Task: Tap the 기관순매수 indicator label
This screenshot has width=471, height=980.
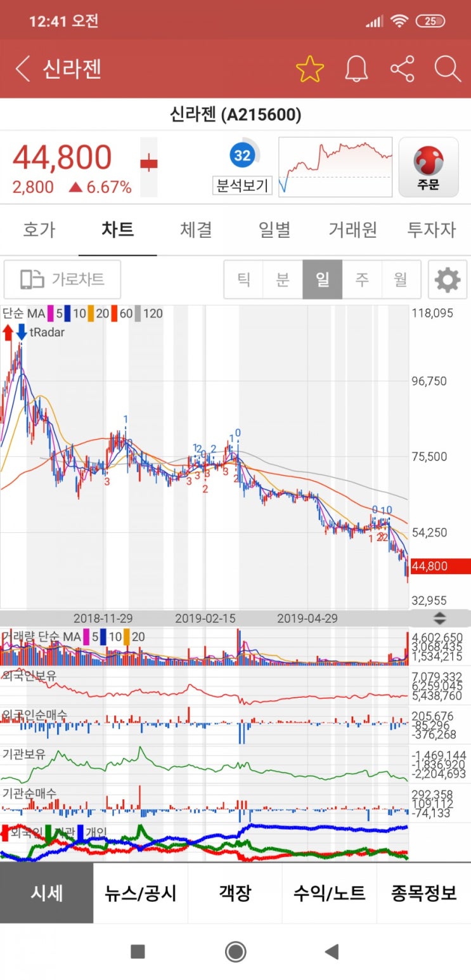Action: pos(29,794)
